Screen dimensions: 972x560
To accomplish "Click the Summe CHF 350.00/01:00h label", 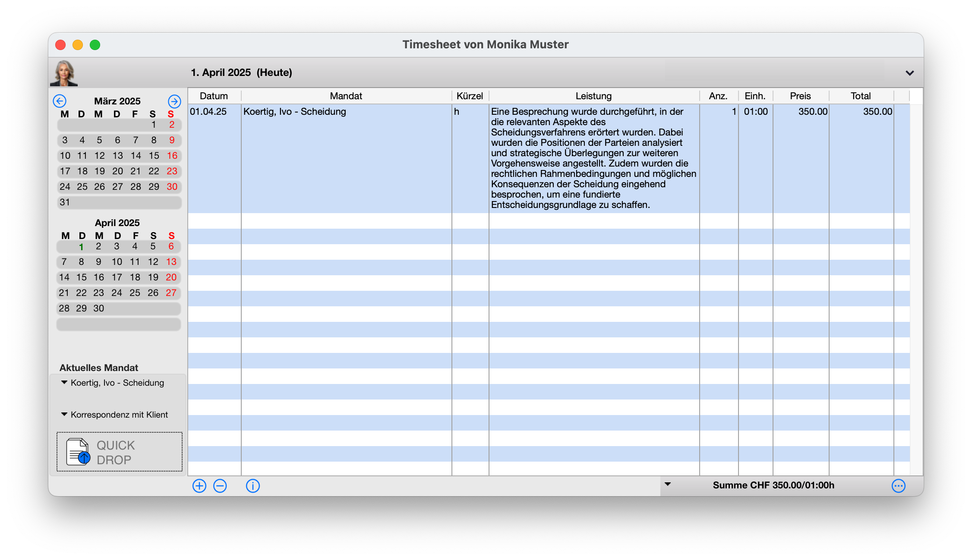I will click(773, 485).
